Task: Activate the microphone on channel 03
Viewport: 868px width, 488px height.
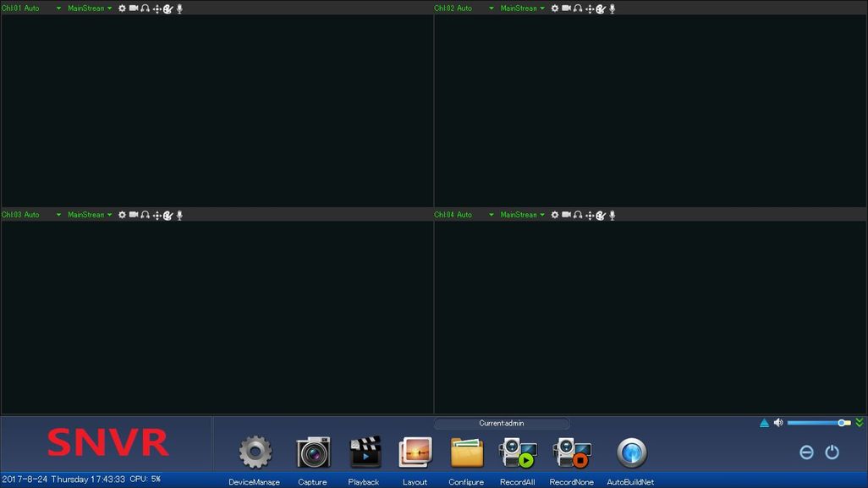Action: tap(179, 214)
